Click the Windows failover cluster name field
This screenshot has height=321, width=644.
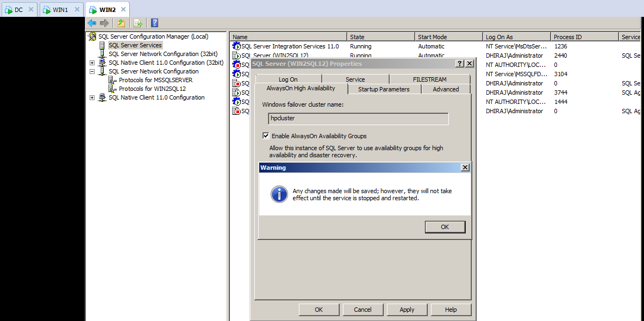click(x=358, y=119)
